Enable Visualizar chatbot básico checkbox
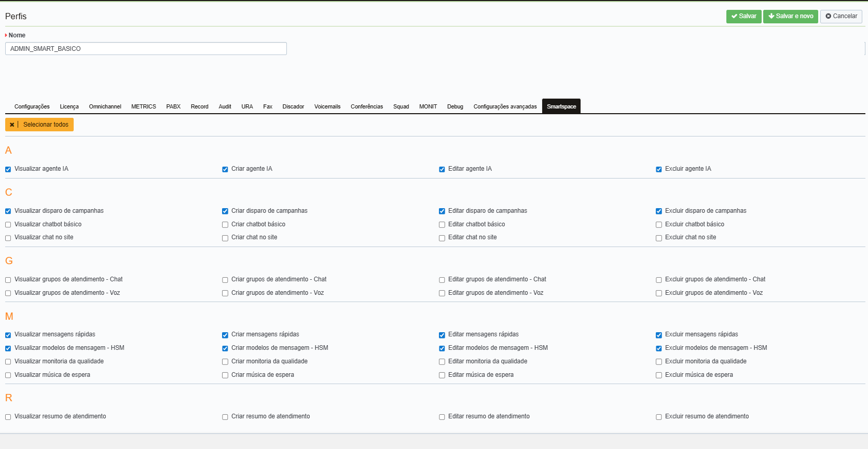This screenshot has height=449, width=868. [8, 225]
